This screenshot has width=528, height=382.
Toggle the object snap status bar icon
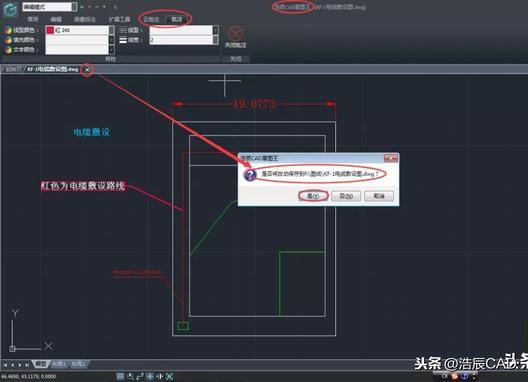[x=150, y=376]
